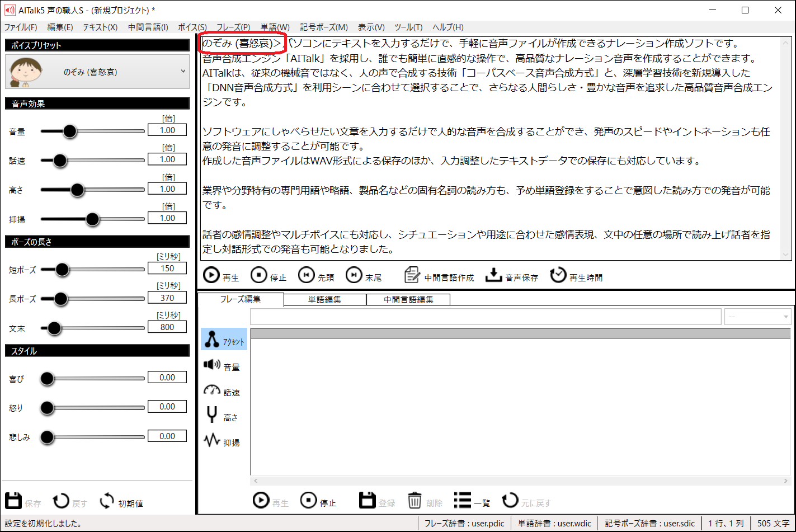Jump to end with 末尾 button

pos(363,276)
